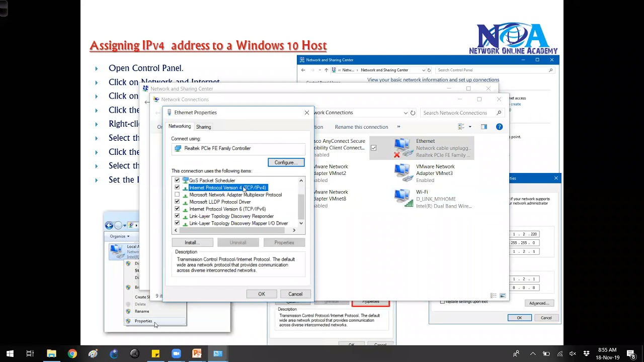Switch to large icons view at bottom right

(x=502, y=296)
